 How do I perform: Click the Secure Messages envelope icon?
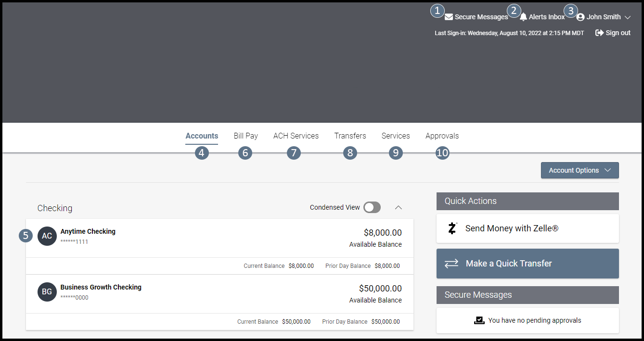click(x=449, y=17)
